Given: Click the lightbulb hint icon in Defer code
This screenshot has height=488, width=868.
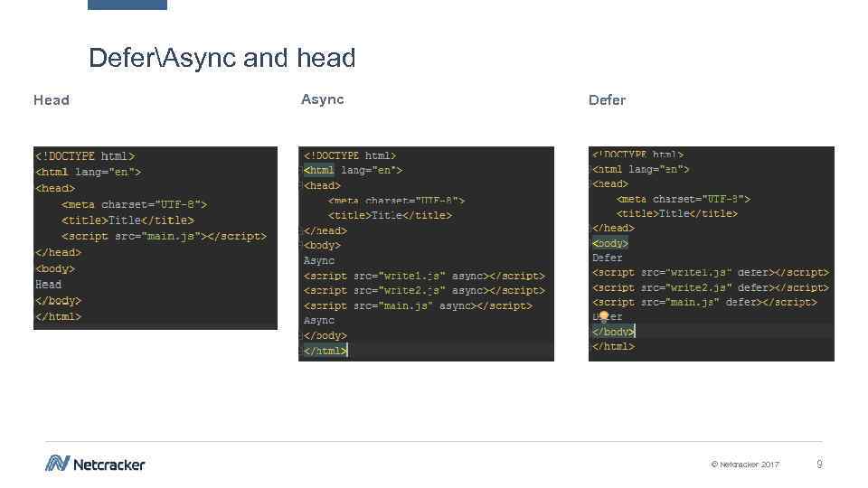Looking at the screenshot, I should point(603,316).
